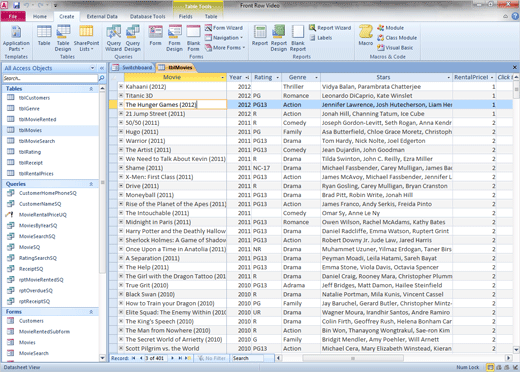Open Form Design

(174, 38)
